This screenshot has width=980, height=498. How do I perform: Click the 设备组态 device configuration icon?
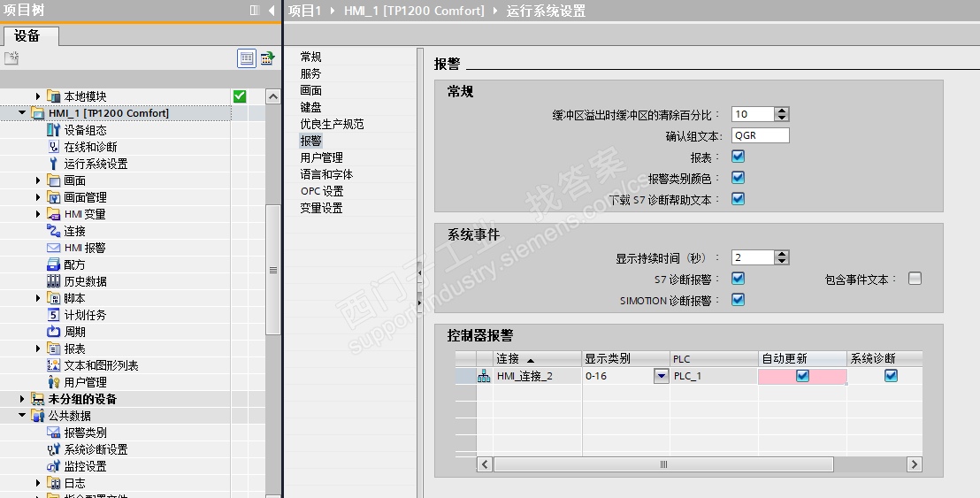54,130
